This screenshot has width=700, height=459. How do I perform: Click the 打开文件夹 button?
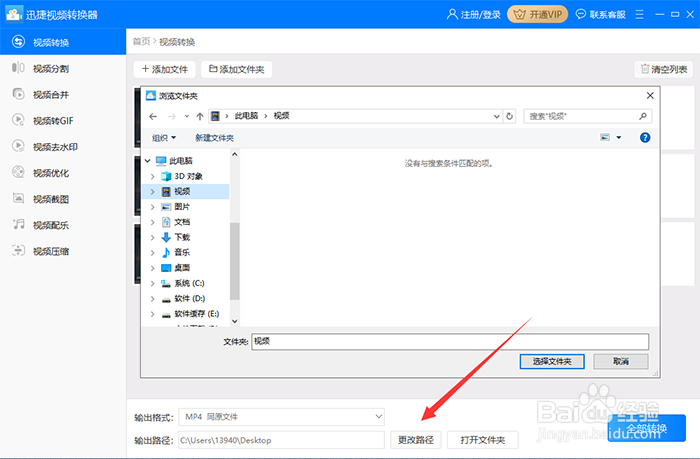[483, 440]
